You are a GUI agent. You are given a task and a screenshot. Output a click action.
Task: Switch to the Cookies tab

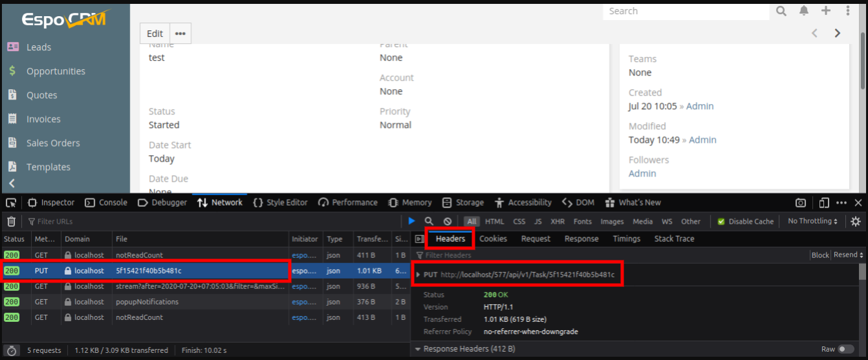click(493, 238)
